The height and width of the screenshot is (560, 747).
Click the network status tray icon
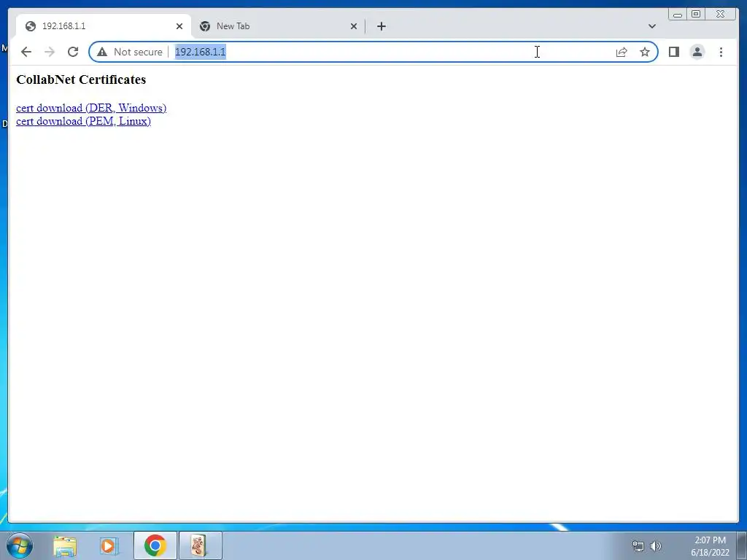click(638, 546)
